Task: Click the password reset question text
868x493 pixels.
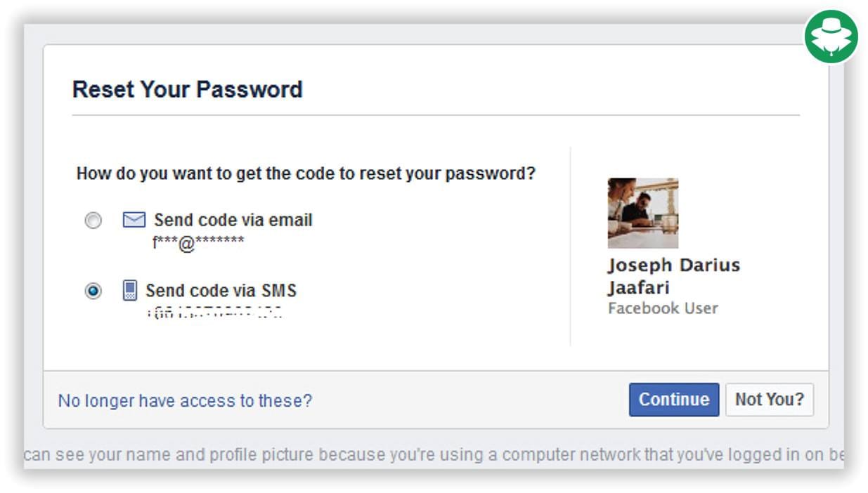Action: point(306,173)
